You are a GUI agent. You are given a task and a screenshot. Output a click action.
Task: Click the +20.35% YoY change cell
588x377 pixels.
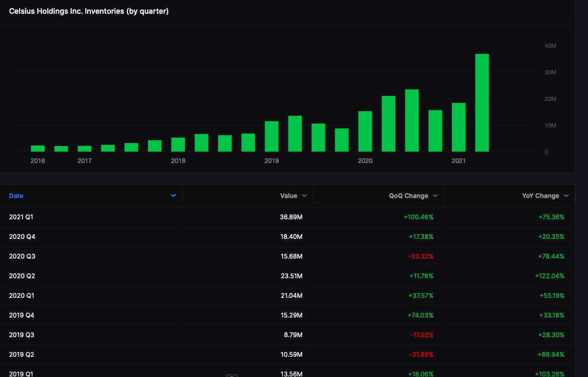click(551, 236)
